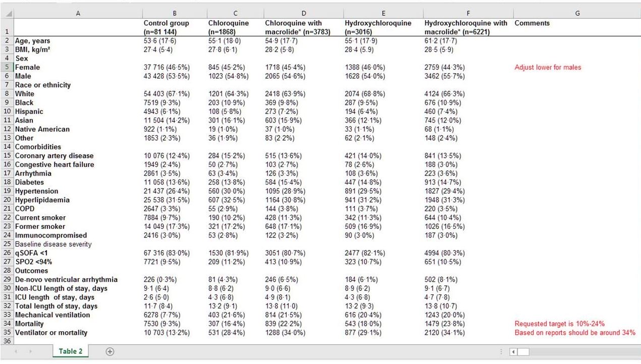Image resolution: width=641 pixels, height=364 pixels.
Task: Click horizontal scrollbar left arrow
Action: coord(513,351)
